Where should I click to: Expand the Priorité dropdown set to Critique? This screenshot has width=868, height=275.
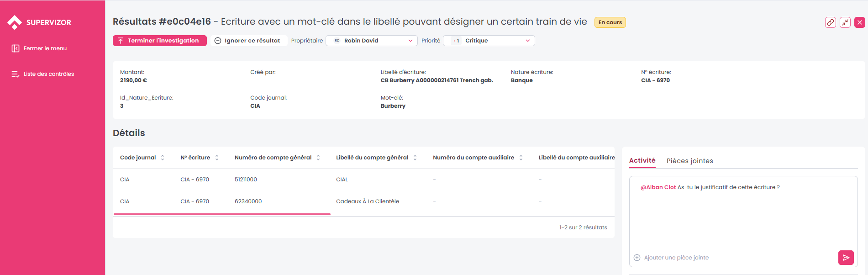(489, 41)
